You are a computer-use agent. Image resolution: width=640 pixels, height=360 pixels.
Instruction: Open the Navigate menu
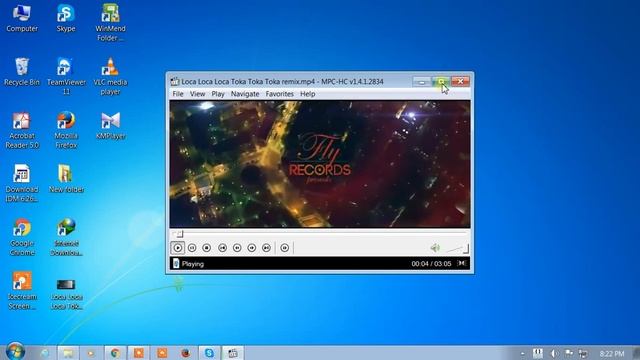coord(245,94)
